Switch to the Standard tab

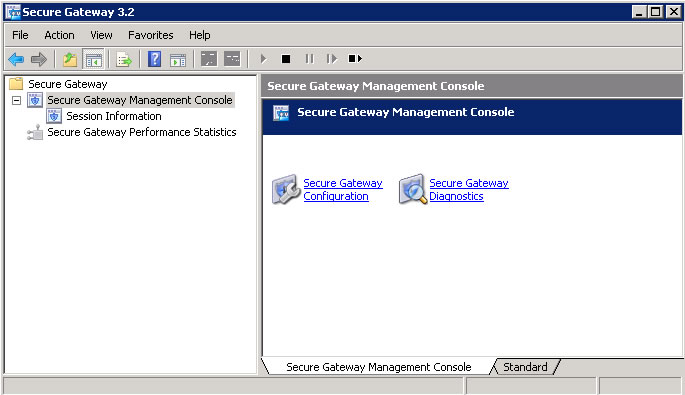pyautogui.click(x=525, y=367)
